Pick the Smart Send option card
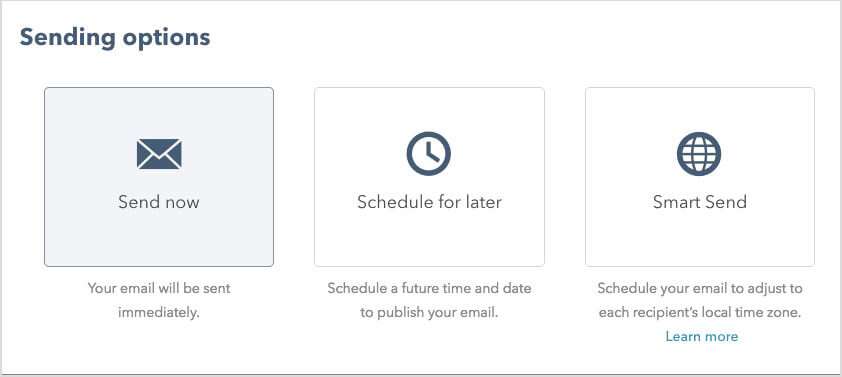 tap(700, 177)
